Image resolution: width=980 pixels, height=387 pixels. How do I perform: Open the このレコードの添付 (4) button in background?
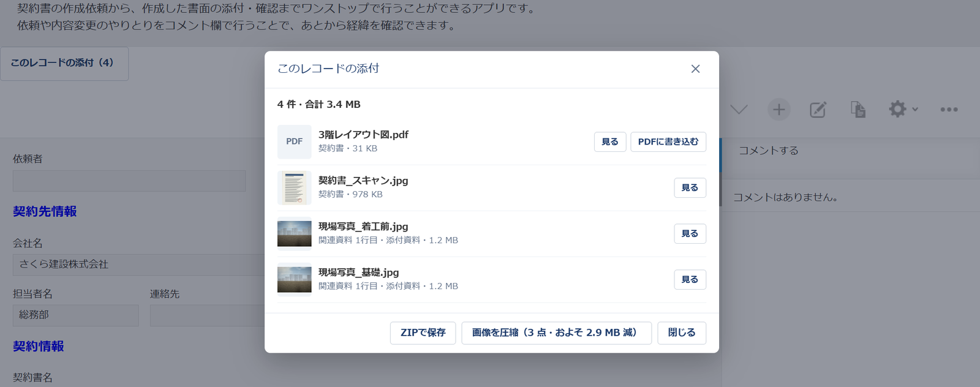coord(64,64)
